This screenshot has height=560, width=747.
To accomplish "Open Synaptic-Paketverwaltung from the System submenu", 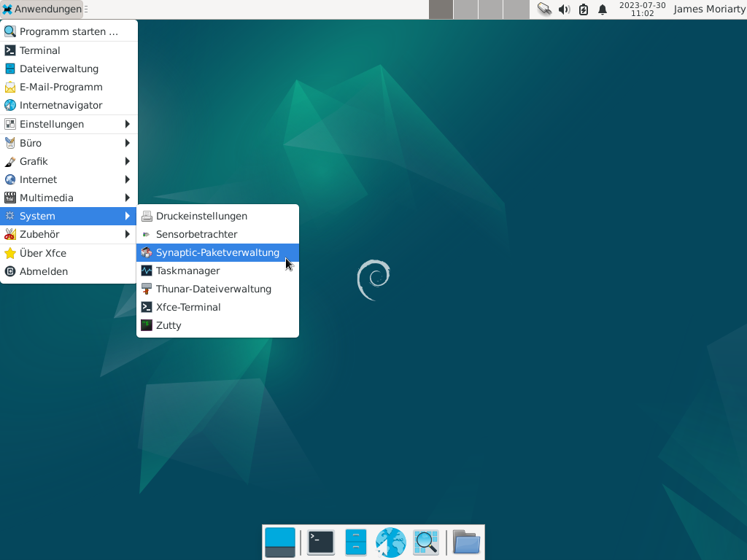I will point(217,252).
